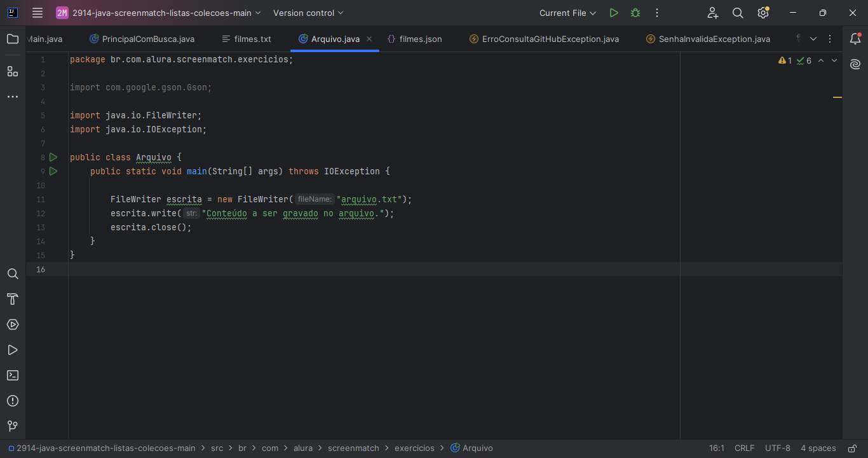
Task: Click run gutter icon beside class Arquivo
Action: pos(53,157)
